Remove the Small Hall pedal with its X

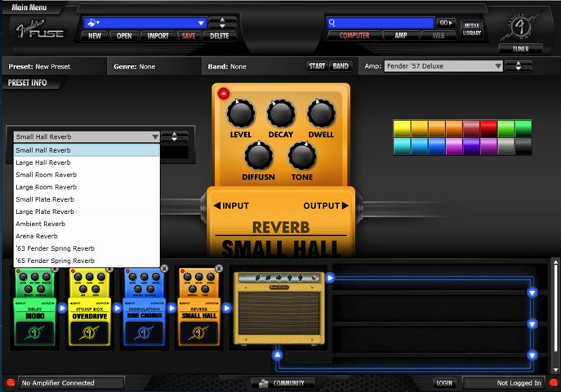click(219, 268)
